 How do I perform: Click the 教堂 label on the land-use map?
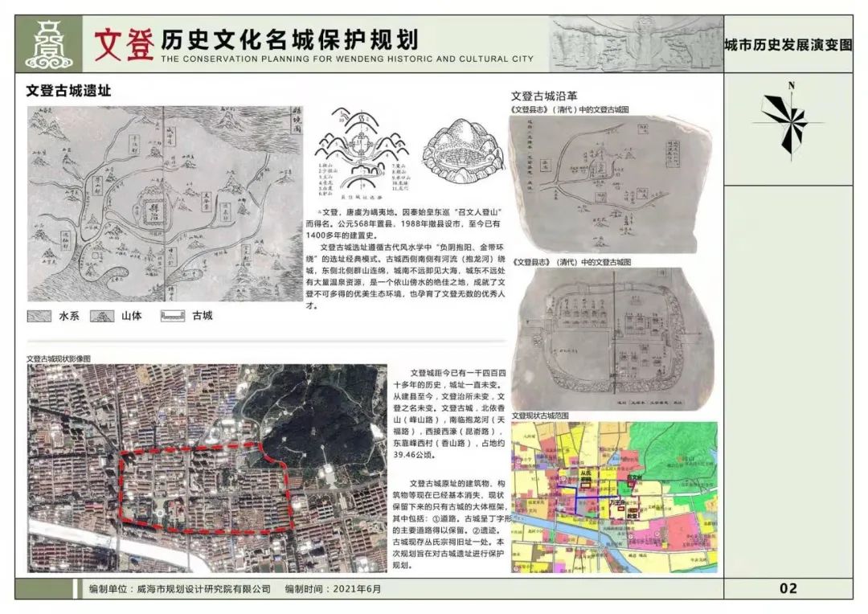tap(633, 515)
